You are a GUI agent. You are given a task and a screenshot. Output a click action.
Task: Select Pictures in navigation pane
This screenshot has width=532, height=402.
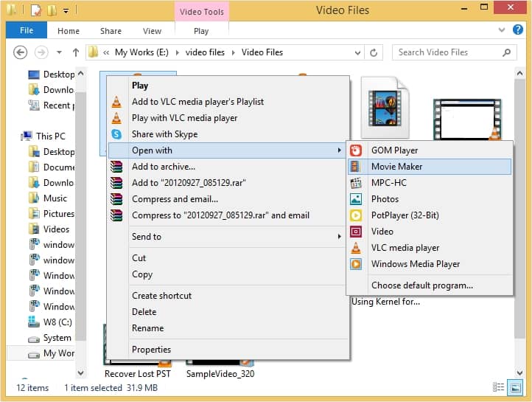(x=59, y=214)
